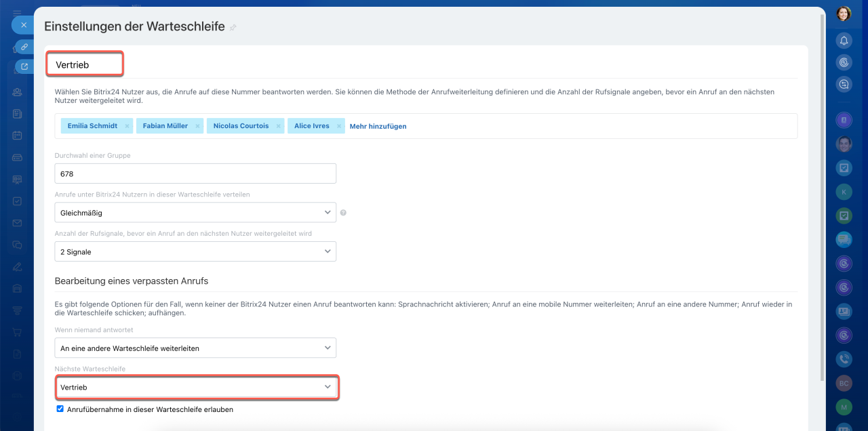Remove Emilia Schmidt from the queue
The image size is (868, 431).
pos(127,126)
